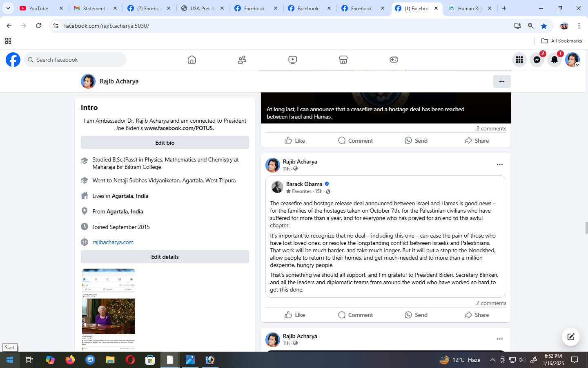Comment on the ceasefire announcement video post
The height and width of the screenshot is (368, 588).
point(355,141)
